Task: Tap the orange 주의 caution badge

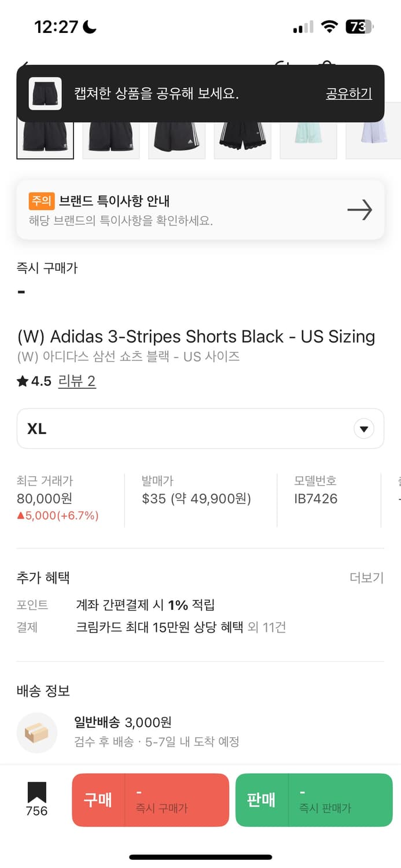Action: (x=41, y=201)
